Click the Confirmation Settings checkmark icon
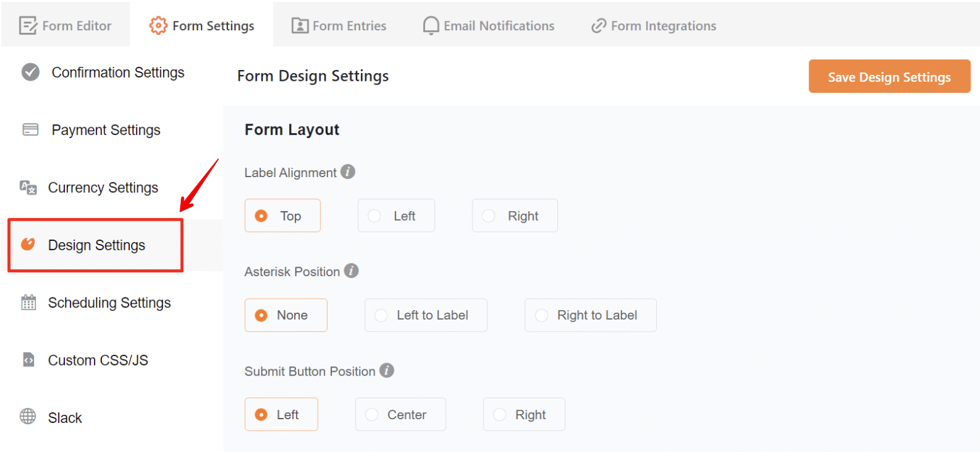 coord(30,72)
